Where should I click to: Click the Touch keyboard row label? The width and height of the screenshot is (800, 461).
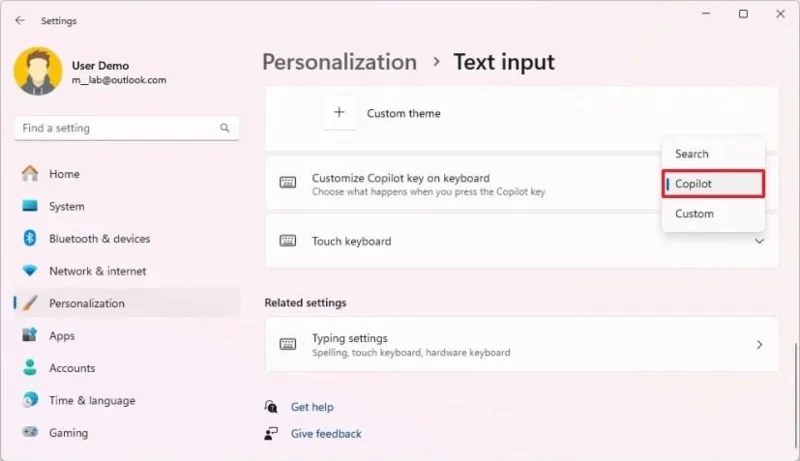(352, 241)
